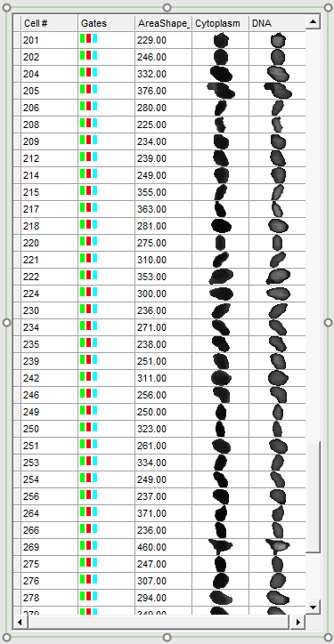Click the Cell # column header
Screen dimensions: 334x644
pos(49,23)
